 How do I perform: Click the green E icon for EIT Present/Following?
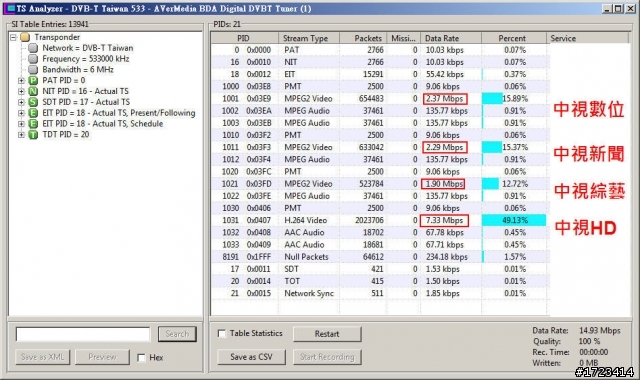coord(33,113)
